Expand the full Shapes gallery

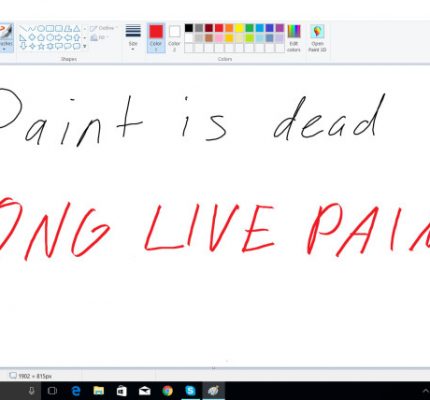click(85, 46)
